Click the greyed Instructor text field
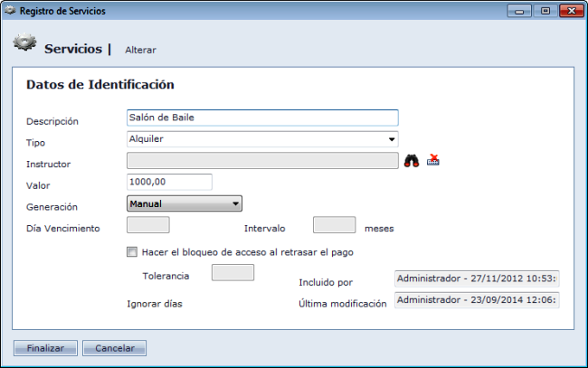This screenshot has height=368, width=588. point(262,161)
